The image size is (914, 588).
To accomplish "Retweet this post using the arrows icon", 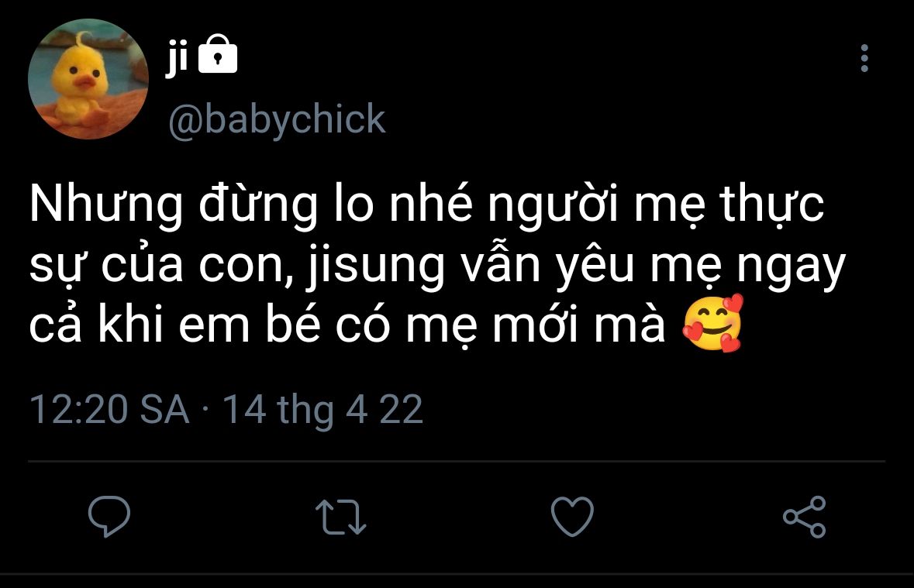I will 340,517.
